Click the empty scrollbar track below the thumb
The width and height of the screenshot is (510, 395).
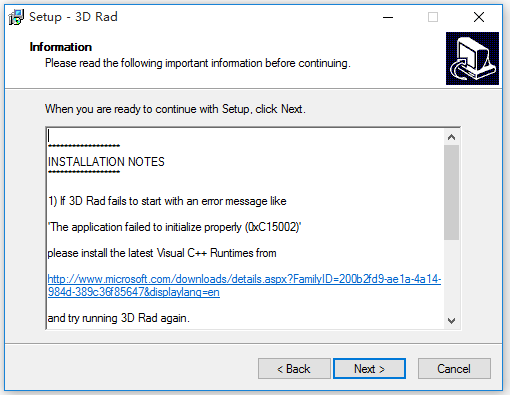pyautogui.click(x=451, y=277)
